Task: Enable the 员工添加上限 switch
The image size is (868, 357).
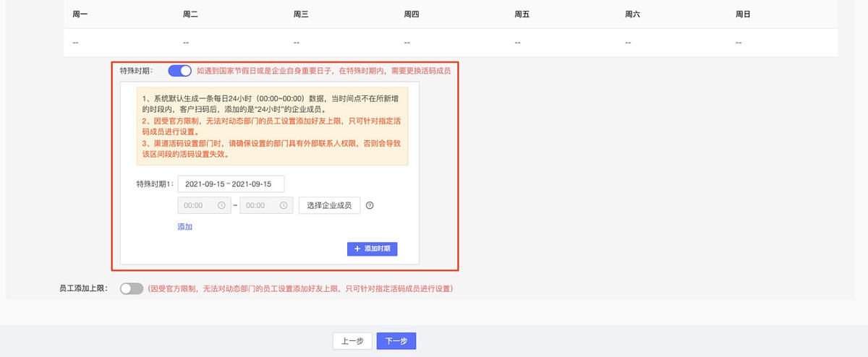Action: [132, 288]
